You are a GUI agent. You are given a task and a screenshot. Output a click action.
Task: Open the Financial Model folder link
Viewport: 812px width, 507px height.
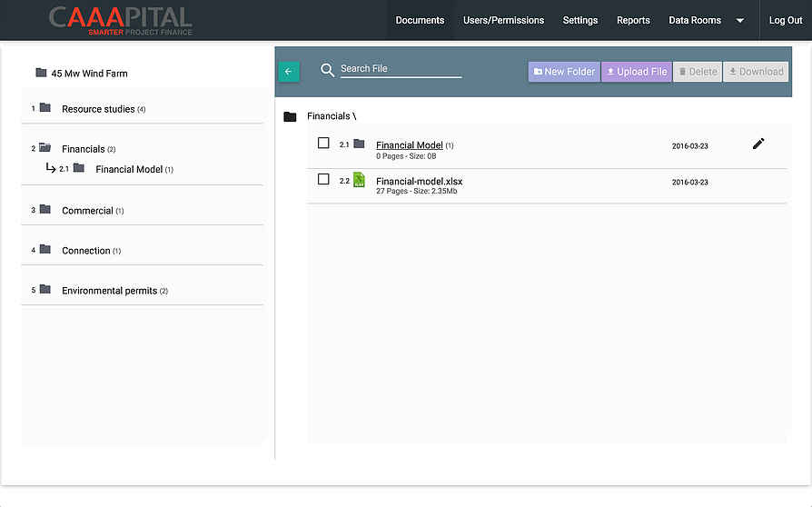point(409,145)
